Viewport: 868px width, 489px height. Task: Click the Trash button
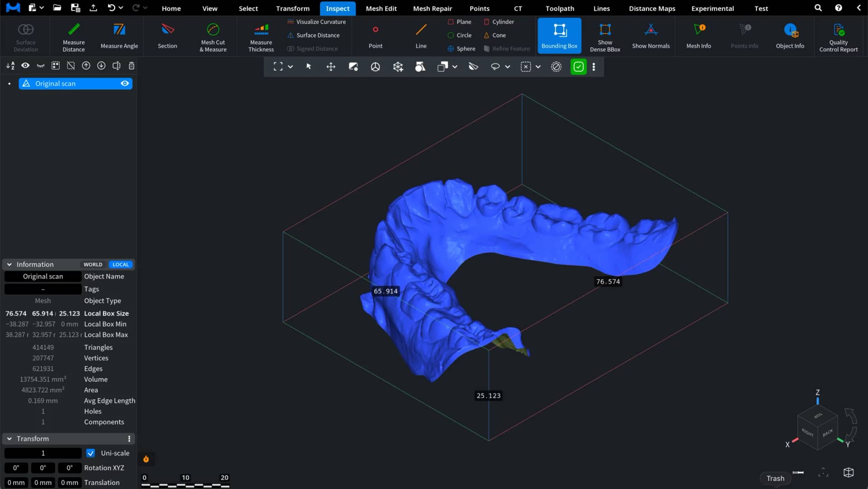tap(775, 478)
